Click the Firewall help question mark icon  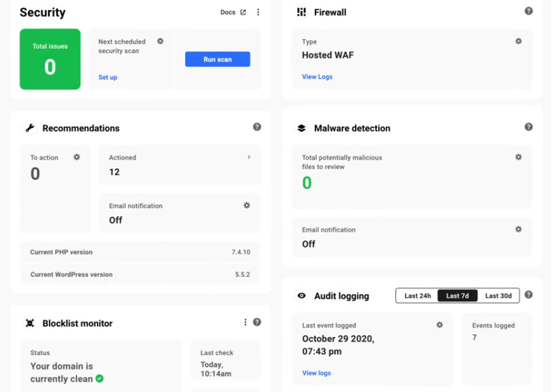528,11
